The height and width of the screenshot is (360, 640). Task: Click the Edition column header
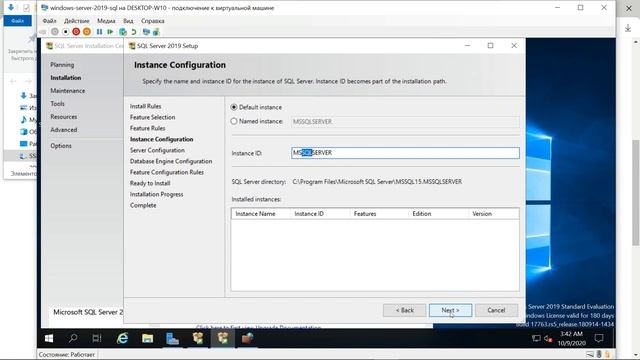(x=438, y=214)
